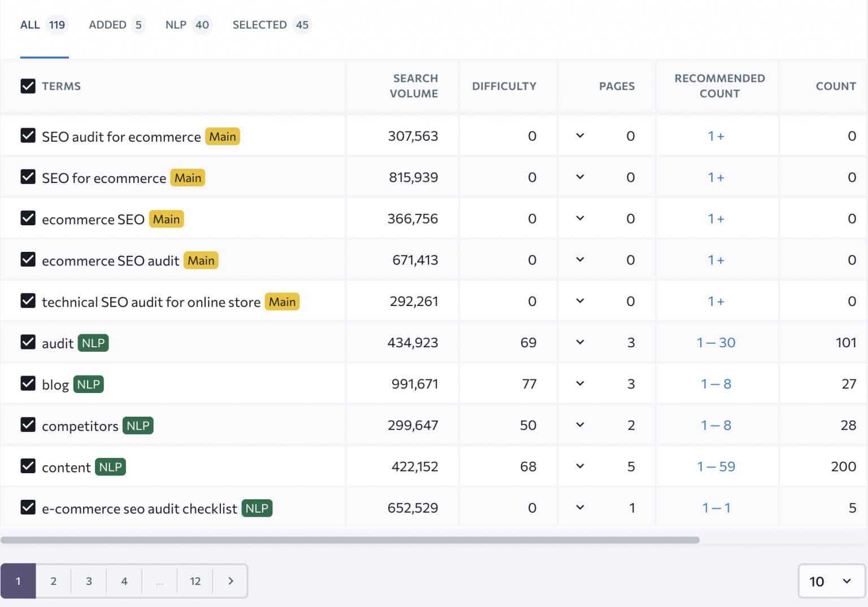Uncheck the "content" keyword row
The height and width of the screenshot is (607, 868).
[28, 466]
